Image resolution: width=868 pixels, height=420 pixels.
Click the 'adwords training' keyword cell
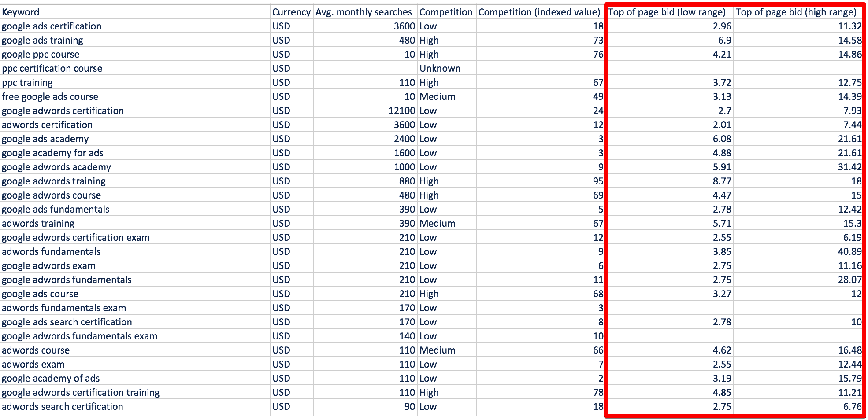click(135, 223)
